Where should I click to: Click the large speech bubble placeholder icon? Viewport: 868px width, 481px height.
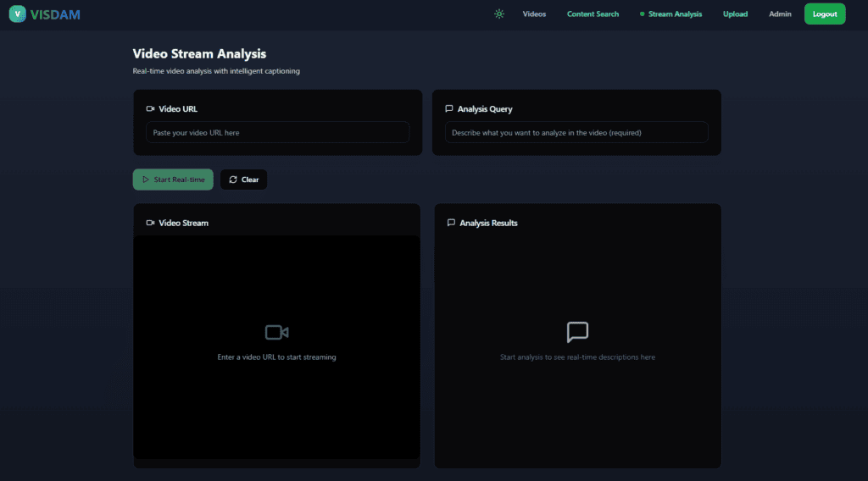(577, 332)
